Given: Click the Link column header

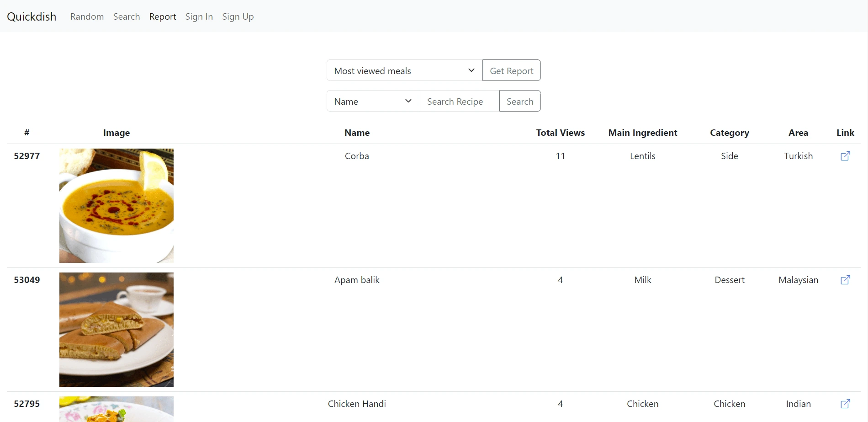Looking at the screenshot, I should 845,133.
